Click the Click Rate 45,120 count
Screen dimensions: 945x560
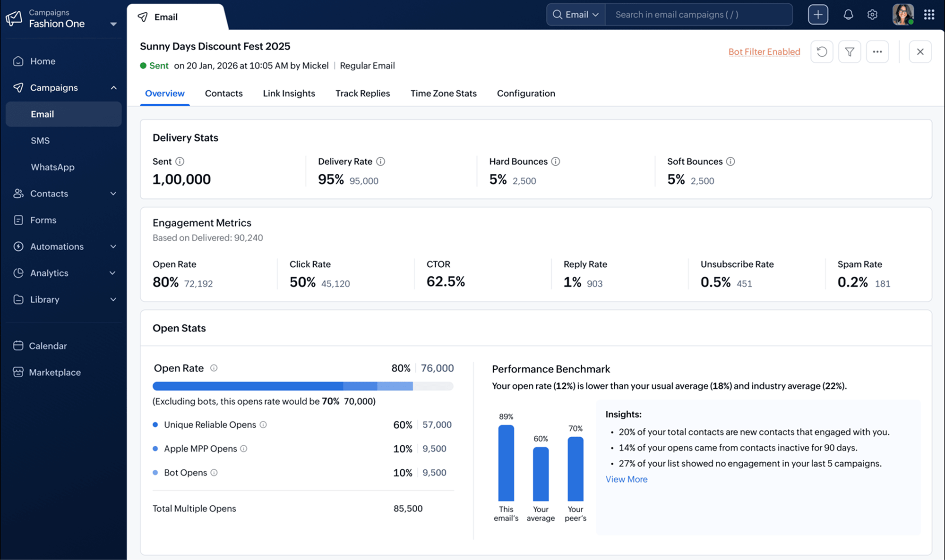335,284
